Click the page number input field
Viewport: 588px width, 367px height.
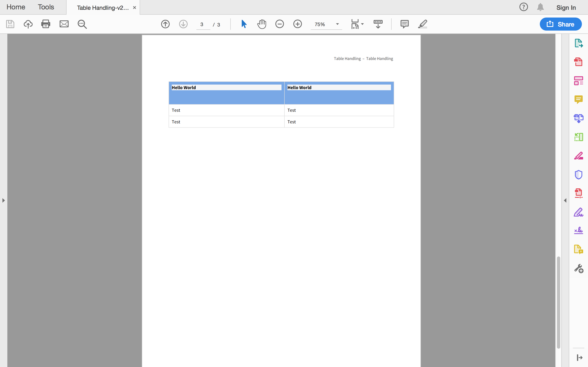[202, 24]
